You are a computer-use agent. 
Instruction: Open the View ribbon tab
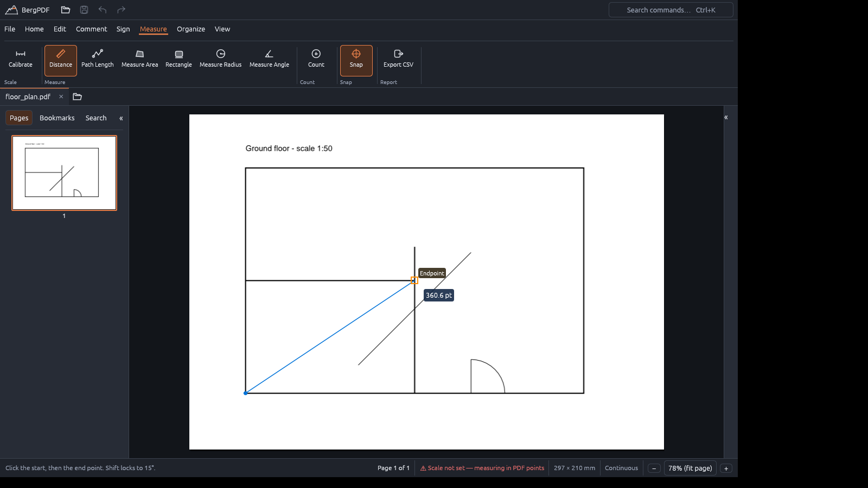[222, 29]
